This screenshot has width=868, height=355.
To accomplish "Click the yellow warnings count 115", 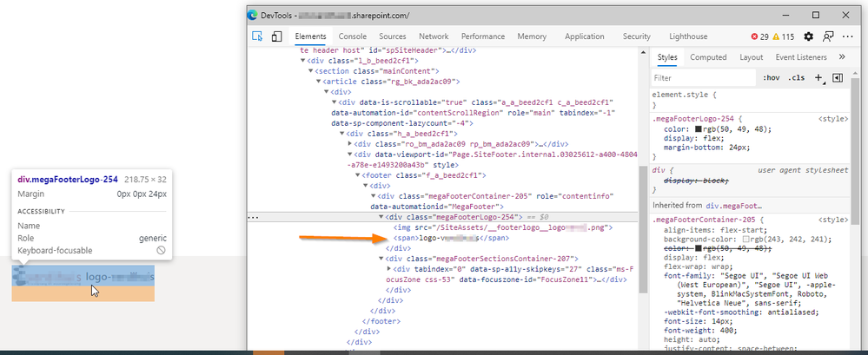I will coord(784,36).
